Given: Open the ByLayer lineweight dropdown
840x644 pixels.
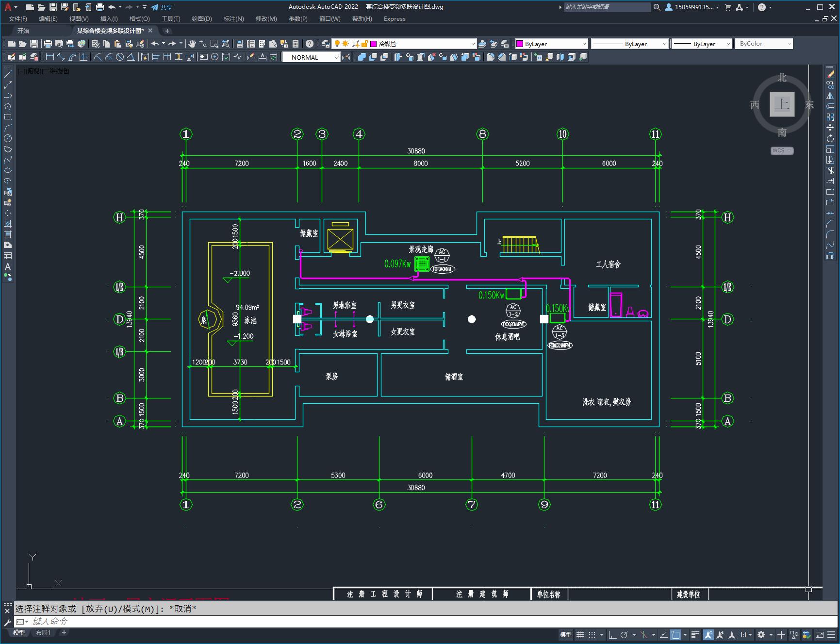Looking at the screenshot, I should pos(702,44).
